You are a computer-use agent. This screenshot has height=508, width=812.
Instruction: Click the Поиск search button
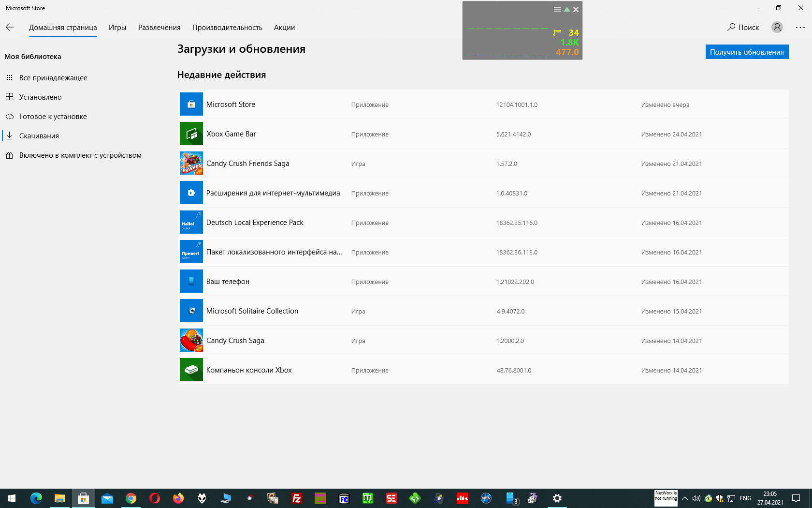coord(743,27)
